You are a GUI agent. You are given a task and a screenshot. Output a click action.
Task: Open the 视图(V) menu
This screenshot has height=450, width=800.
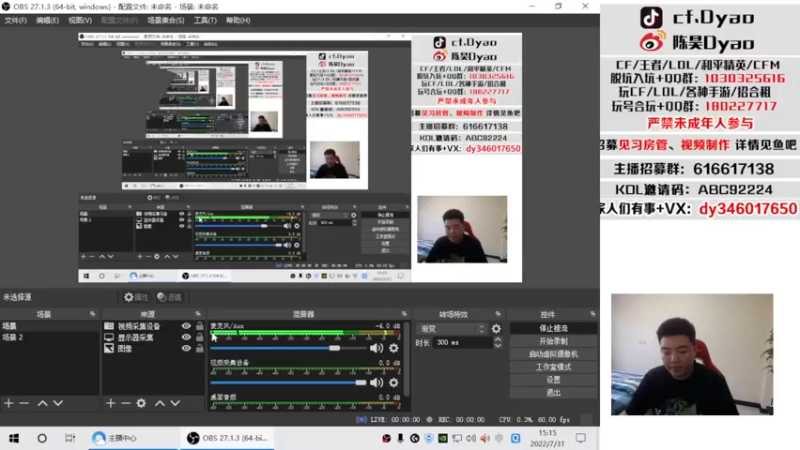(x=80, y=20)
